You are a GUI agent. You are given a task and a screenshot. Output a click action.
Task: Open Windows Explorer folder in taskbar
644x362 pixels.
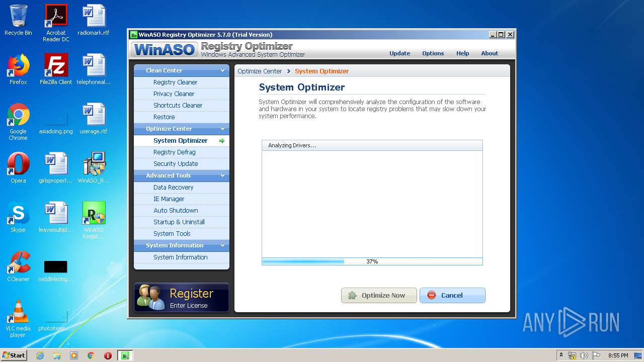click(57, 355)
